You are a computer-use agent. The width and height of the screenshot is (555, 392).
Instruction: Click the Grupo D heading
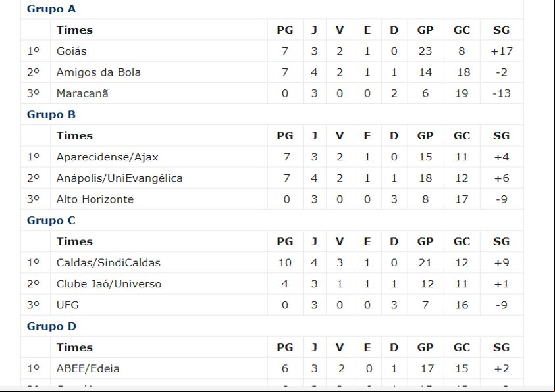(51, 326)
